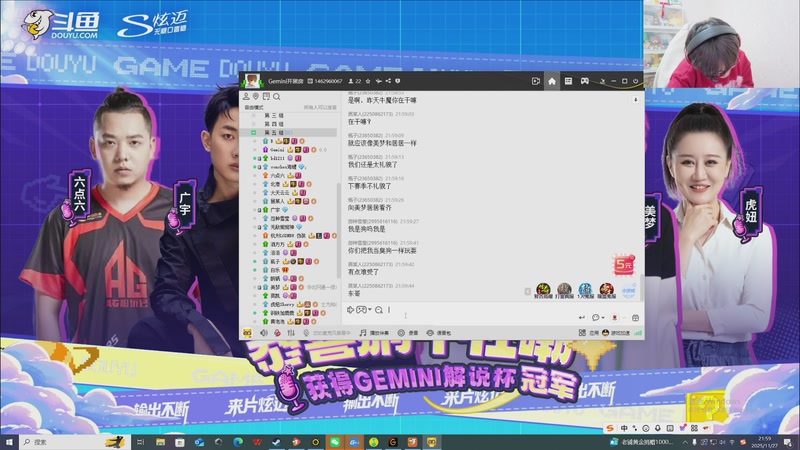Viewport: 800px width, 450px height.
Task: Check the green network signal bars
Action: coord(638,333)
